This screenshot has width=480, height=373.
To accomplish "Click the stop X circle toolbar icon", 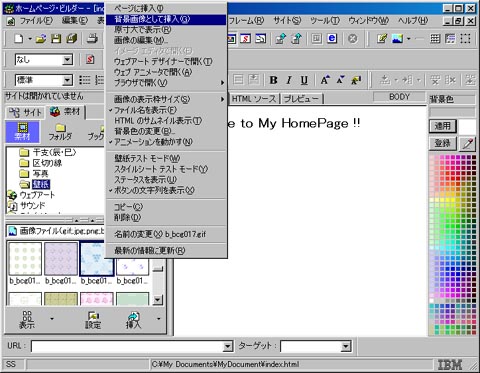I will pos(352,39).
